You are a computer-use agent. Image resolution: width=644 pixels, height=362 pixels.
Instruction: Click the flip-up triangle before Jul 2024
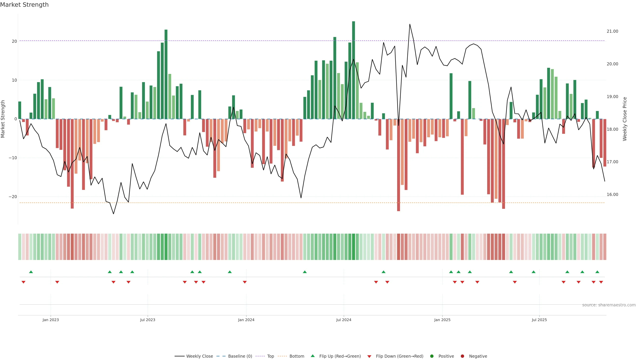[305, 272]
